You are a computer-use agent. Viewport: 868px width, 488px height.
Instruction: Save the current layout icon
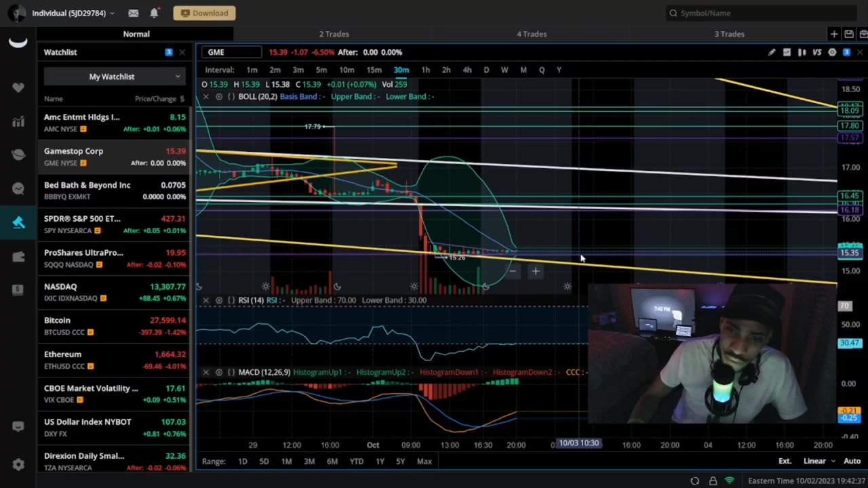point(848,34)
